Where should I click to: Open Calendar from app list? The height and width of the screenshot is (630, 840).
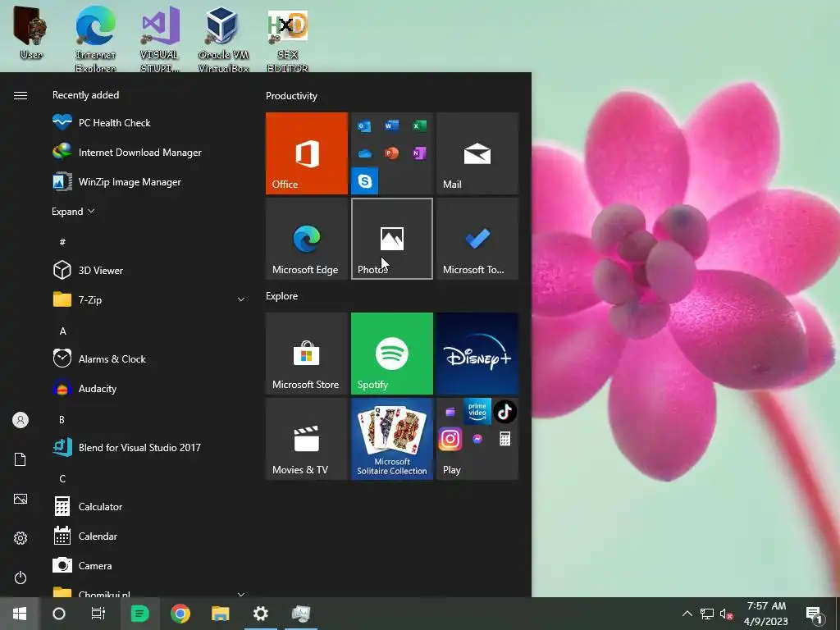point(150,536)
